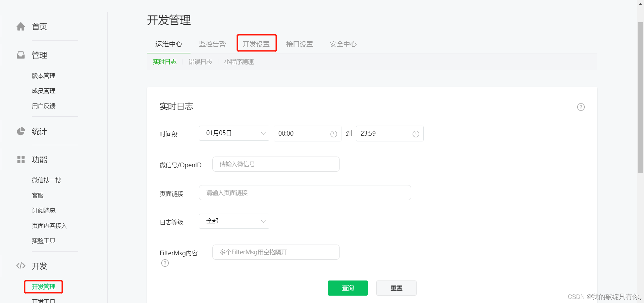The width and height of the screenshot is (644, 303).
Task: Open 客服 in the sidebar
Action: coord(38,196)
